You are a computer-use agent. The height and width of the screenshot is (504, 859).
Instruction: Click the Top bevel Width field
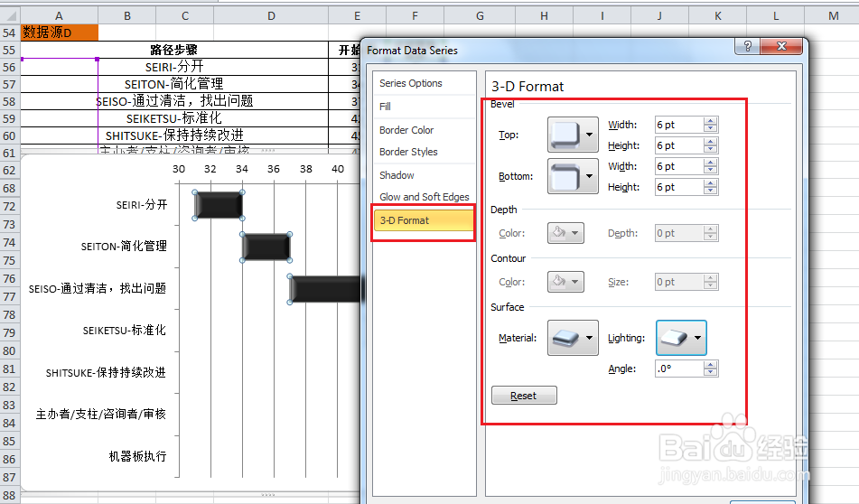click(679, 125)
